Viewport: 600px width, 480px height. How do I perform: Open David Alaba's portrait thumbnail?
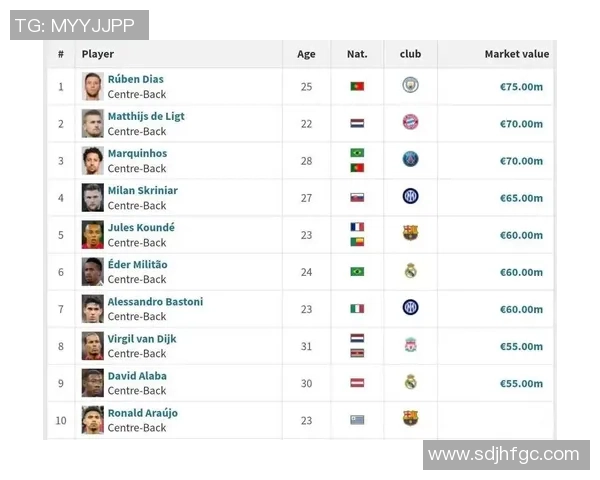click(x=93, y=382)
